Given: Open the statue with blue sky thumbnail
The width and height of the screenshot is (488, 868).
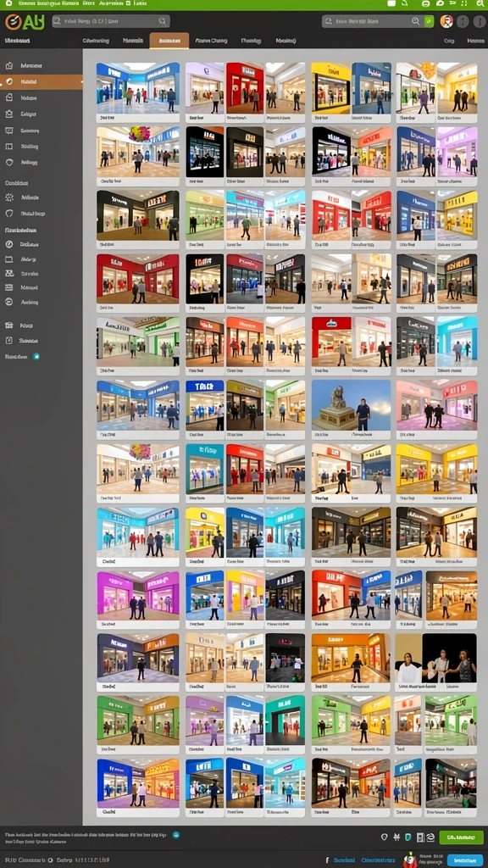Looking at the screenshot, I should (351, 404).
